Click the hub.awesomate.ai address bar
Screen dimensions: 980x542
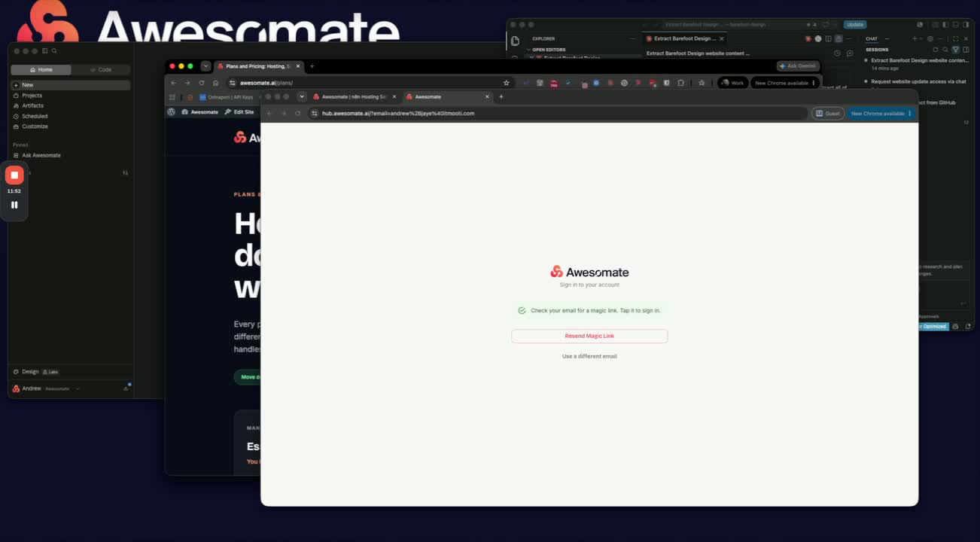coord(557,113)
